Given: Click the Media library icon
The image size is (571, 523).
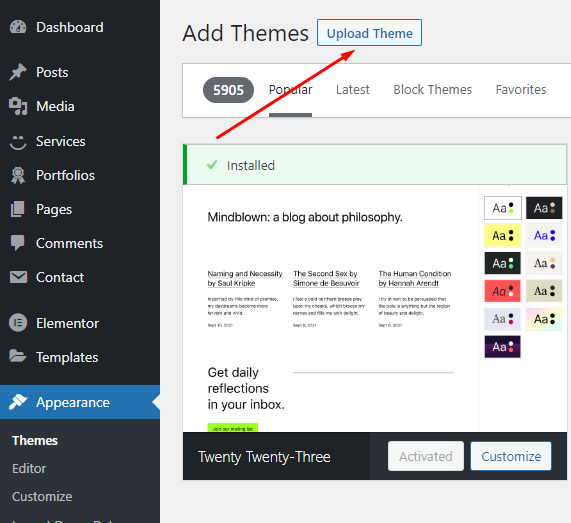Looking at the screenshot, I should tap(18, 106).
